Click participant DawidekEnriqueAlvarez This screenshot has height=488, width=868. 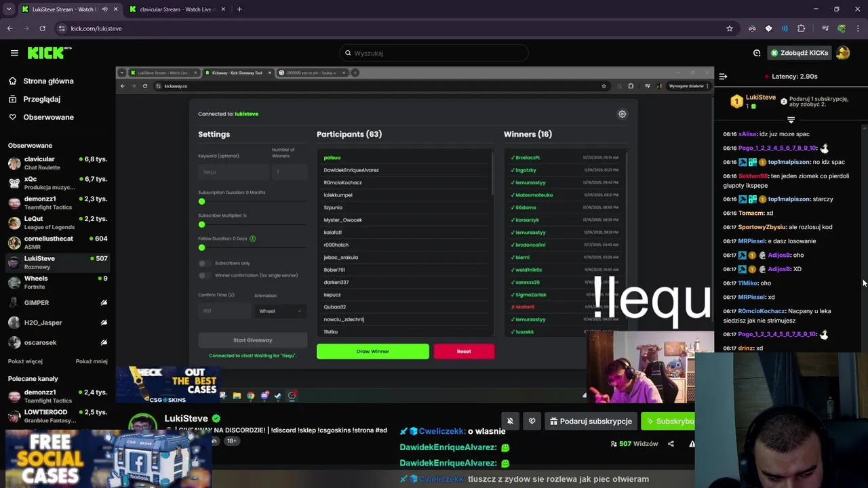pos(351,170)
